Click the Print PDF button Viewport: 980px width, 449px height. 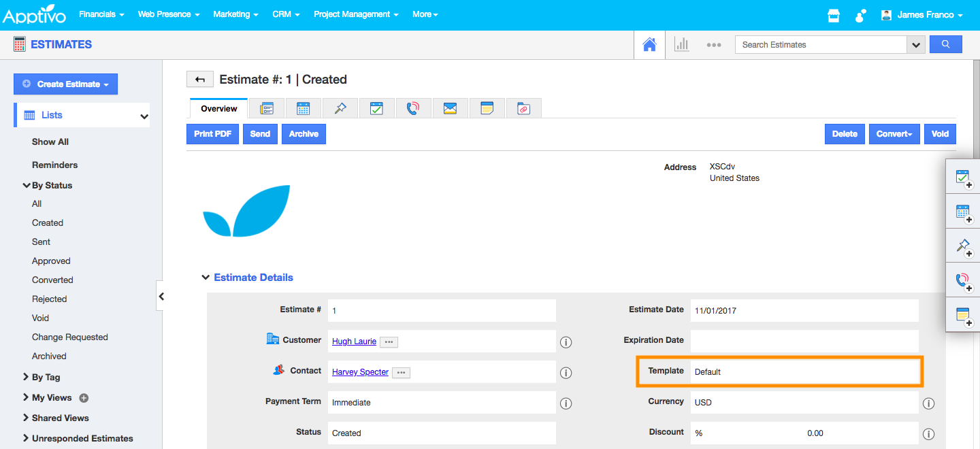pyautogui.click(x=213, y=134)
